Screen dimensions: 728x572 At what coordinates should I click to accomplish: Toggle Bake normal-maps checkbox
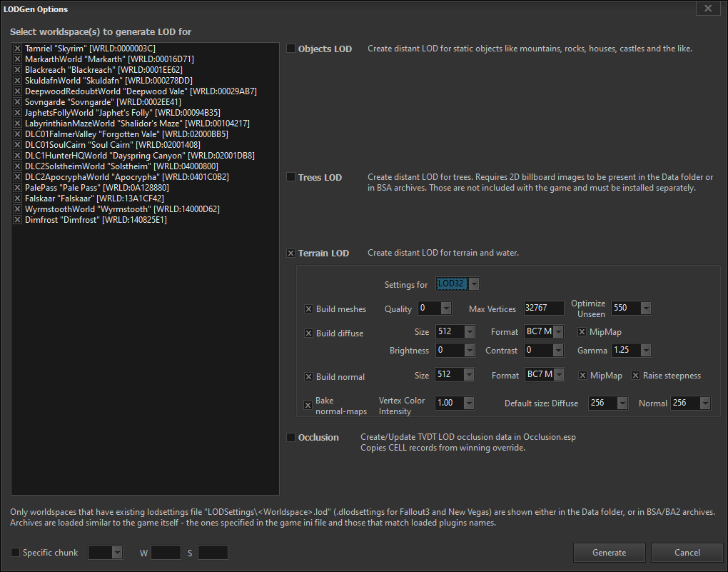point(308,405)
